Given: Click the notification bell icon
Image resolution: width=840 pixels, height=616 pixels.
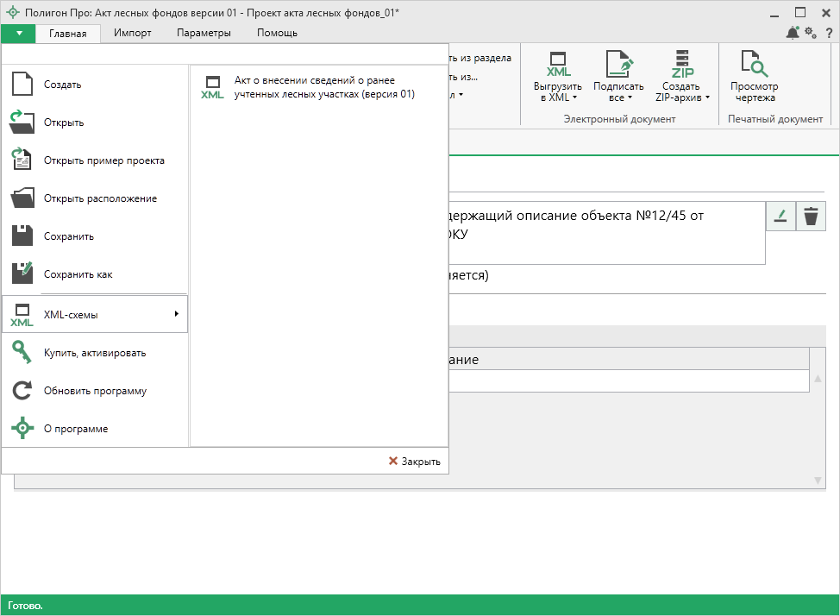Looking at the screenshot, I should [x=792, y=33].
